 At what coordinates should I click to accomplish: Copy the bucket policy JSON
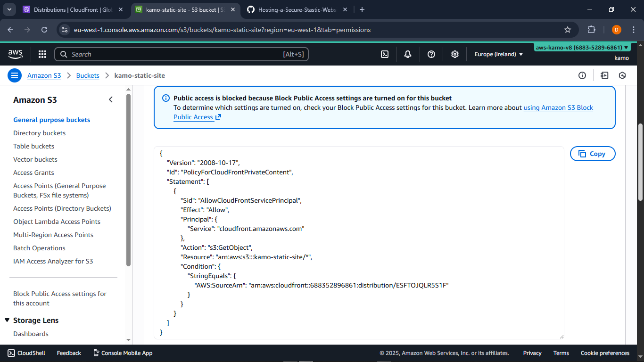pos(593,153)
